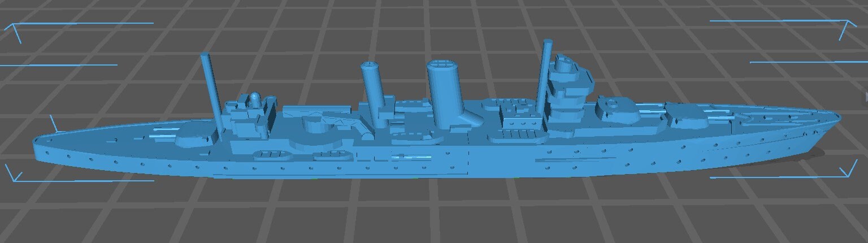868x243 pixels.
Task: Select the thin rear funnel
Action: point(373,85)
